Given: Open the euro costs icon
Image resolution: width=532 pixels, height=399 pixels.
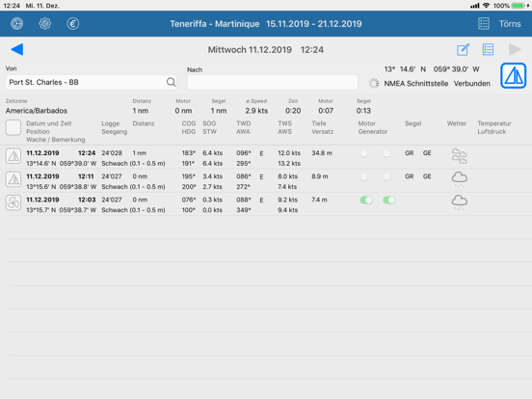Looking at the screenshot, I should (x=72, y=24).
